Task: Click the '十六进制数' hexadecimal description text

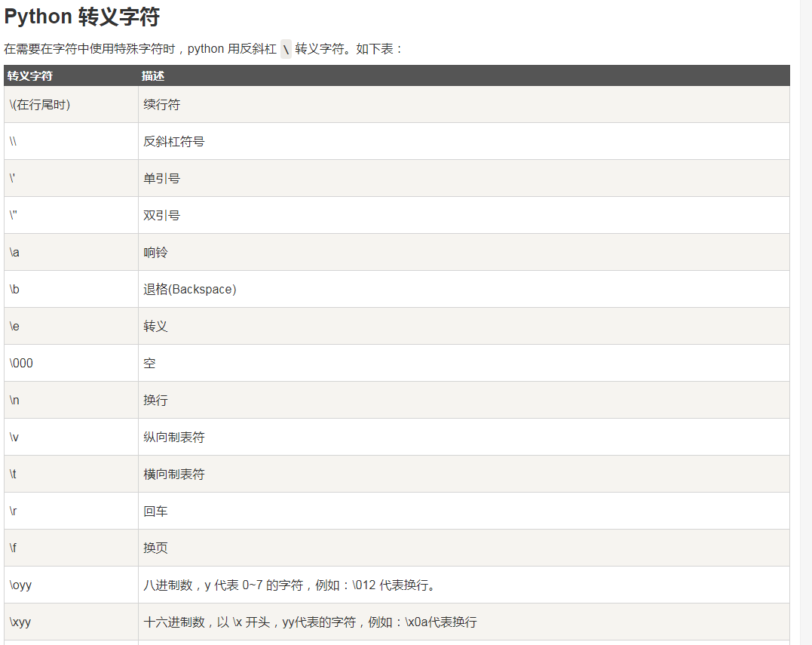Action: pos(310,622)
